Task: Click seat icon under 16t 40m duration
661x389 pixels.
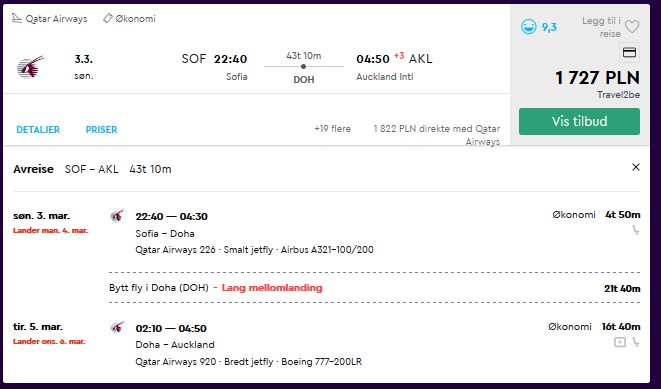Action: (x=636, y=342)
